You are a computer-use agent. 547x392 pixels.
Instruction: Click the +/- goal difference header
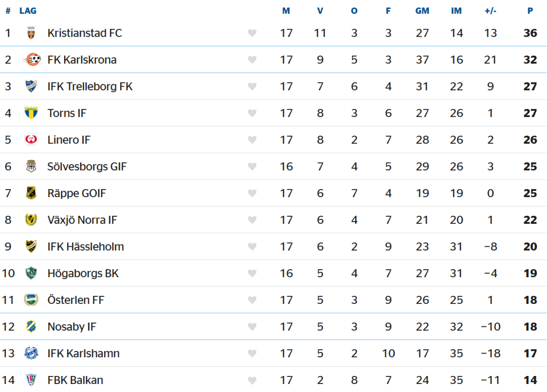point(490,11)
